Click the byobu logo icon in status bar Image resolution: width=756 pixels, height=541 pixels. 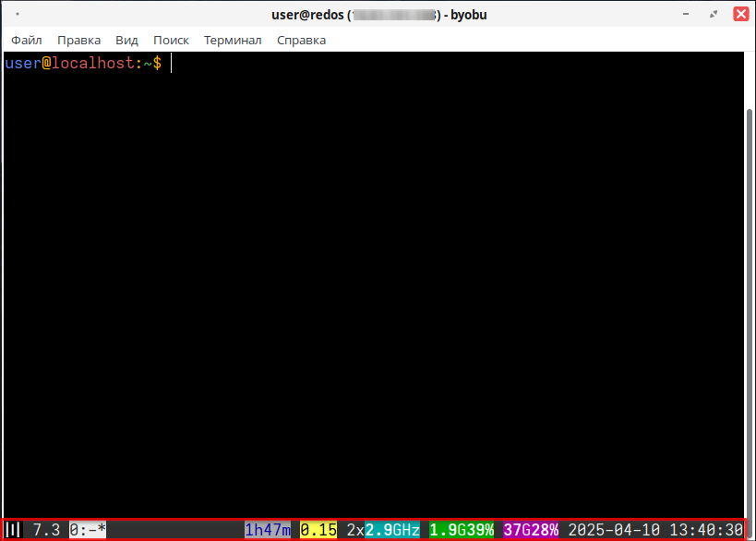tap(13, 529)
